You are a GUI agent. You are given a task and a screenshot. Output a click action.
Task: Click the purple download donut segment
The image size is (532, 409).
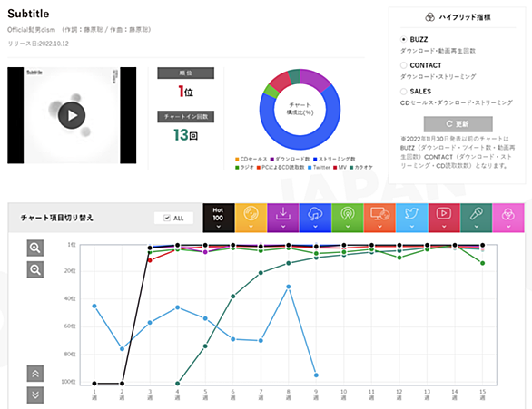[x=314, y=79]
